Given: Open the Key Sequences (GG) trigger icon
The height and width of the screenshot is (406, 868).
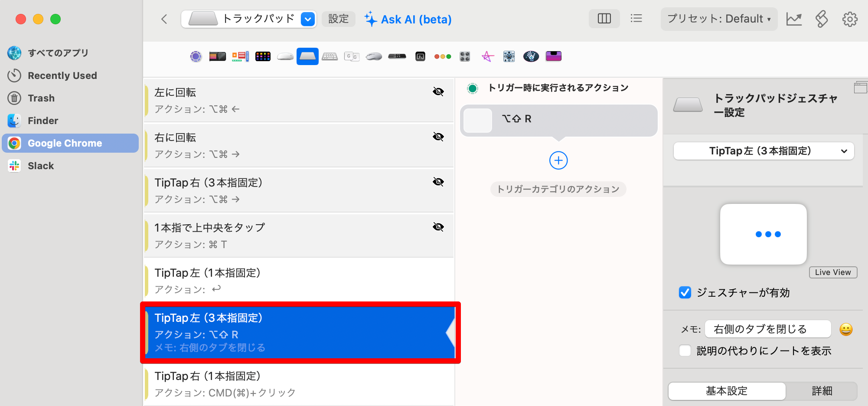Looking at the screenshot, I should 352,56.
